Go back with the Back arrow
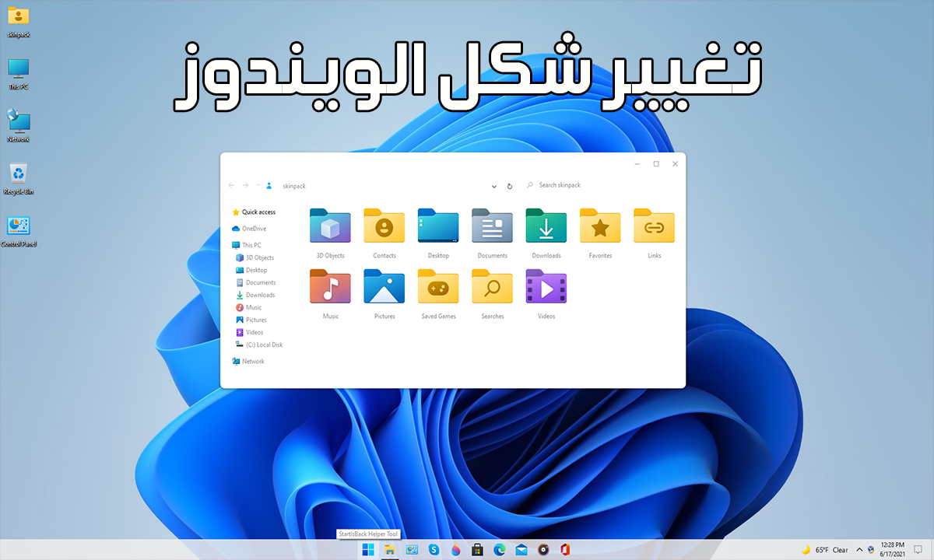Image resolution: width=934 pixels, height=560 pixels. (x=231, y=185)
